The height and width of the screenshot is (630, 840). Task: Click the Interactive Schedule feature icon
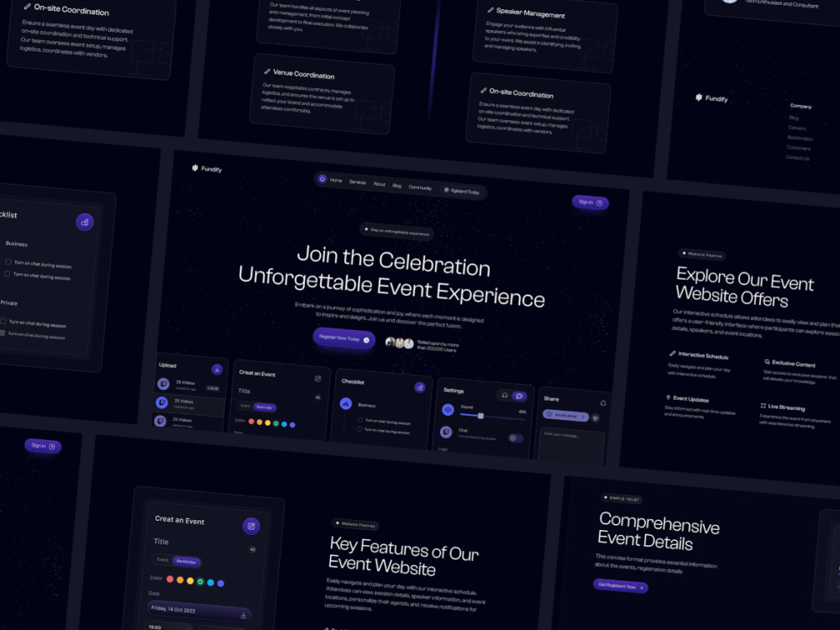click(x=672, y=353)
